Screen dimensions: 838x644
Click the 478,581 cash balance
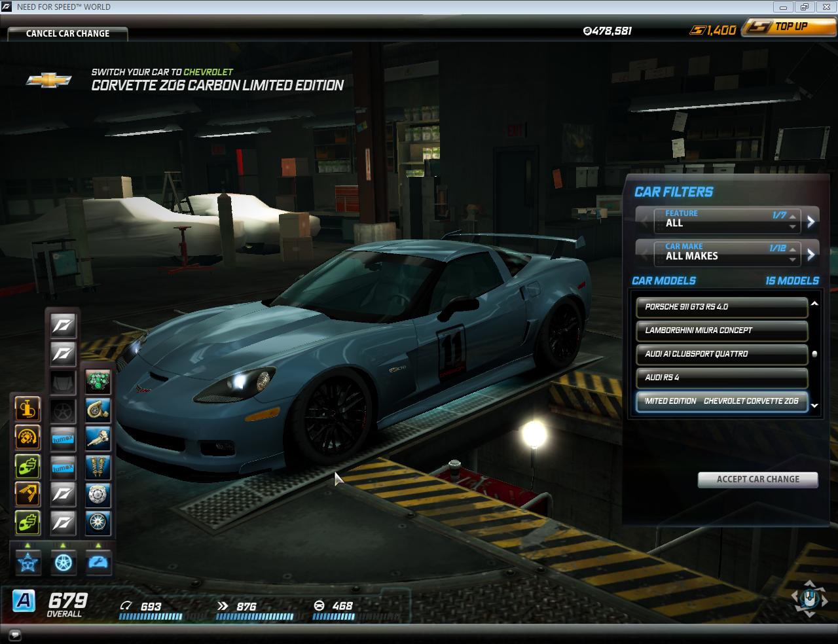coord(612,31)
